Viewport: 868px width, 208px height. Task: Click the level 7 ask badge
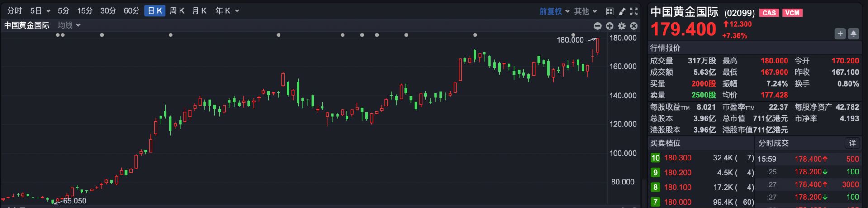pyautogui.click(x=655, y=202)
